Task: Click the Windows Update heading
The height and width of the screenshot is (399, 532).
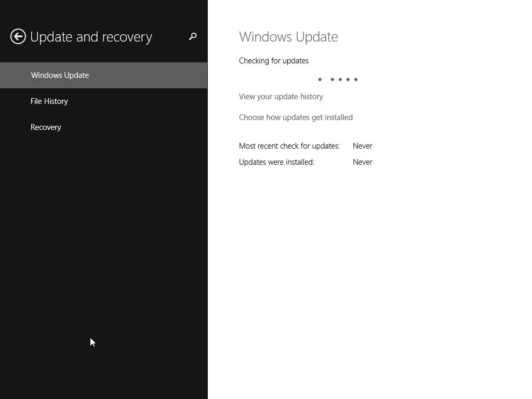Action: tap(288, 37)
